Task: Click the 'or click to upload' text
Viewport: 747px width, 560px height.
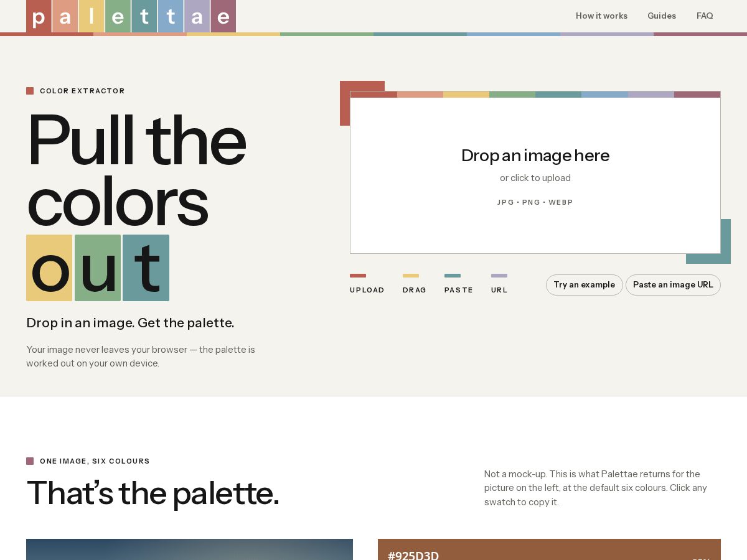Action: point(535,178)
